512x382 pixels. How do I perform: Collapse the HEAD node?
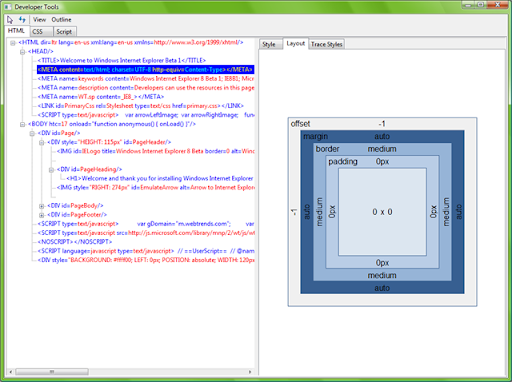pos(22,52)
